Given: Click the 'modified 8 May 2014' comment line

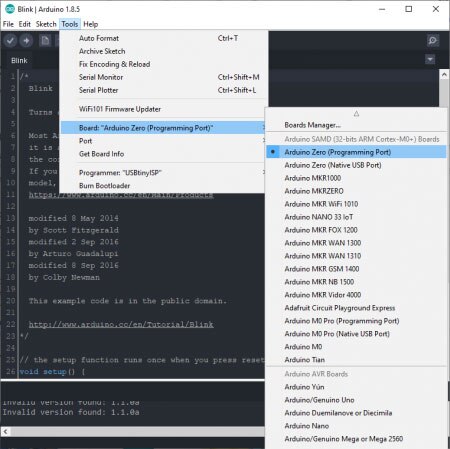Looking at the screenshot, I should pos(73,218).
